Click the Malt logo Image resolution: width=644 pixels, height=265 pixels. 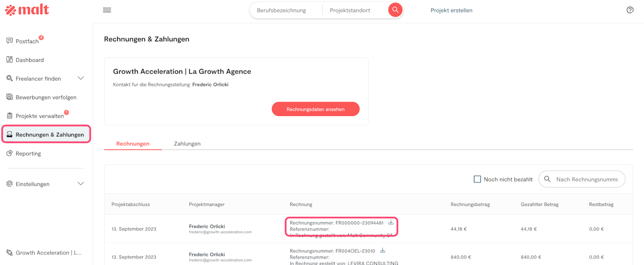tap(27, 10)
